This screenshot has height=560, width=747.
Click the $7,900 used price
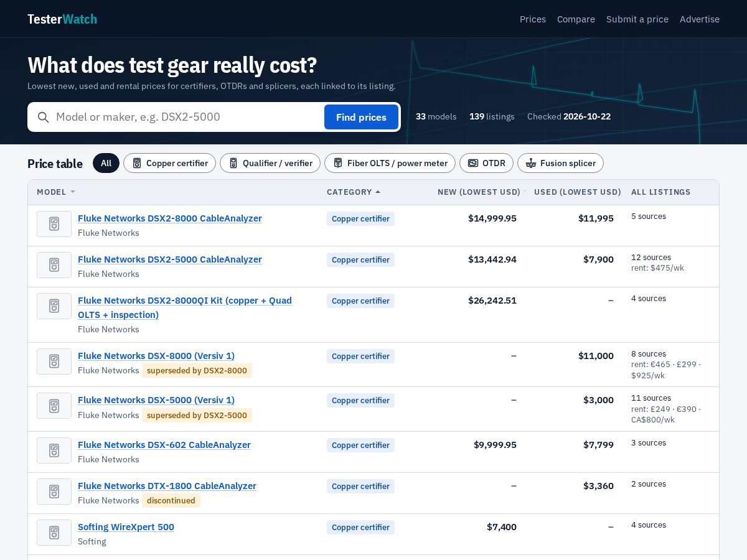598,259
